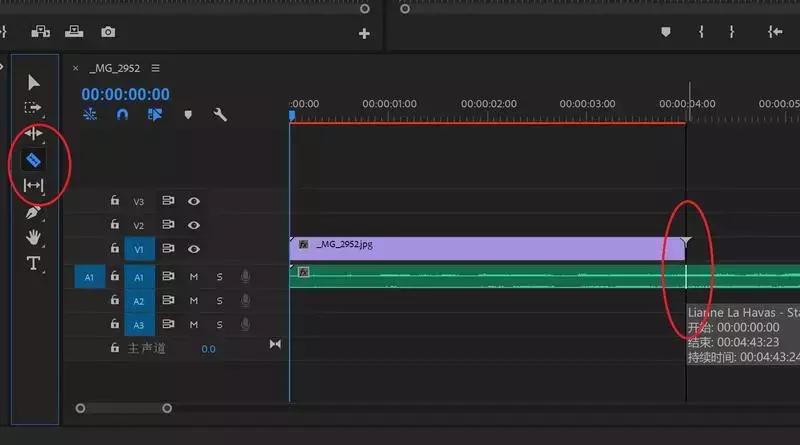Screen dimensions: 800x445
Task: Select the Razor tool
Action: (x=33, y=159)
